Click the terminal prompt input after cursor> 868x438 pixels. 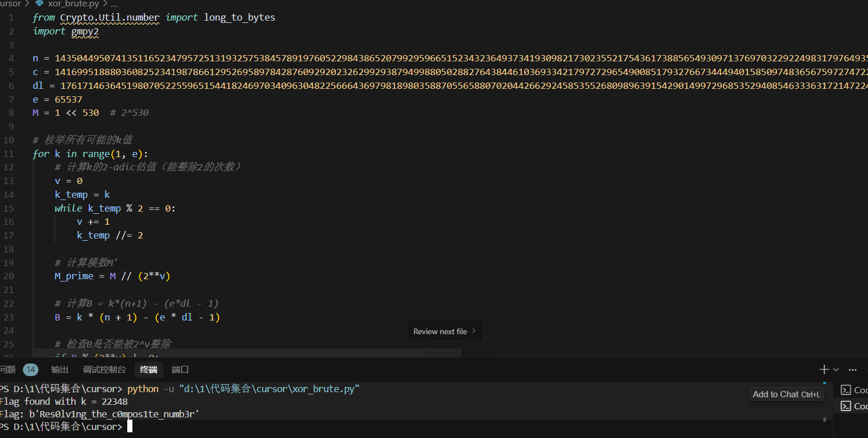pyautogui.click(x=130, y=427)
